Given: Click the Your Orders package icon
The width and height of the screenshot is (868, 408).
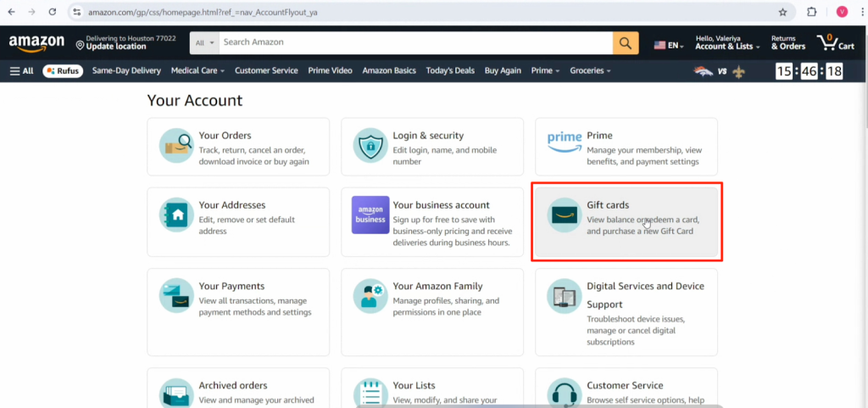Looking at the screenshot, I should tap(176, 147).
